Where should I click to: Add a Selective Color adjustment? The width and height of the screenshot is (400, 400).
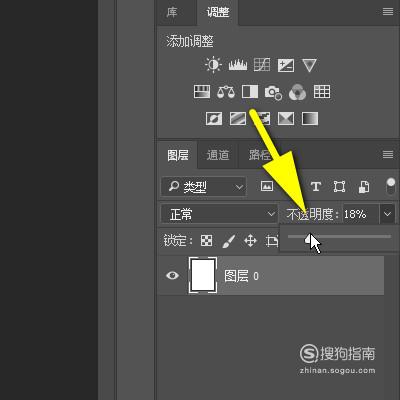pos(286,118)
